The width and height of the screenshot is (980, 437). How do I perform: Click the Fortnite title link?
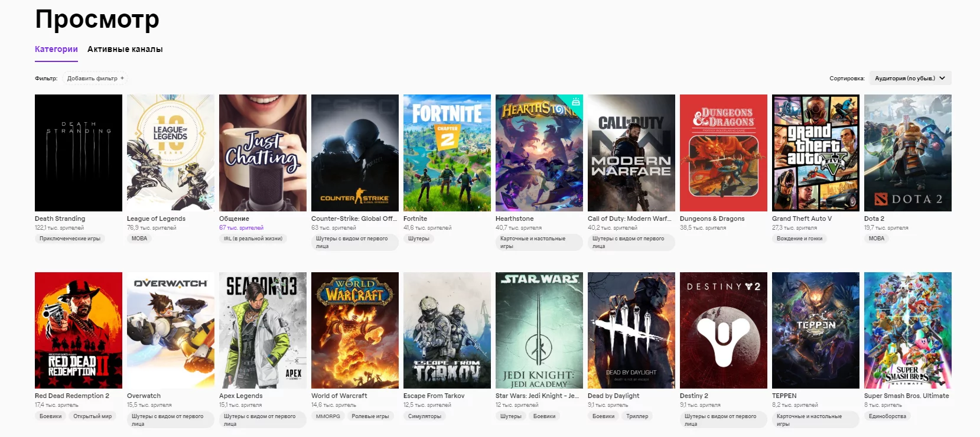(x=415, y=218)
